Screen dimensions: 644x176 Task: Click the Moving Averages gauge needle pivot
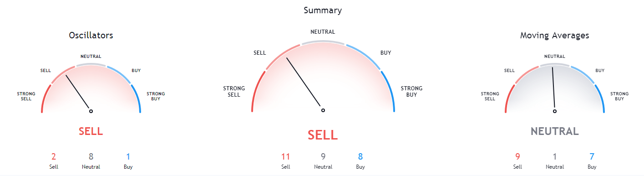(555, 111)
